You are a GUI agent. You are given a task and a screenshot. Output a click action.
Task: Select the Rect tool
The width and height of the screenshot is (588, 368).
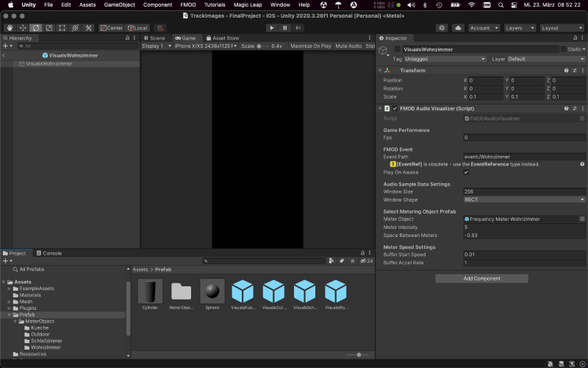click(62, 28)
